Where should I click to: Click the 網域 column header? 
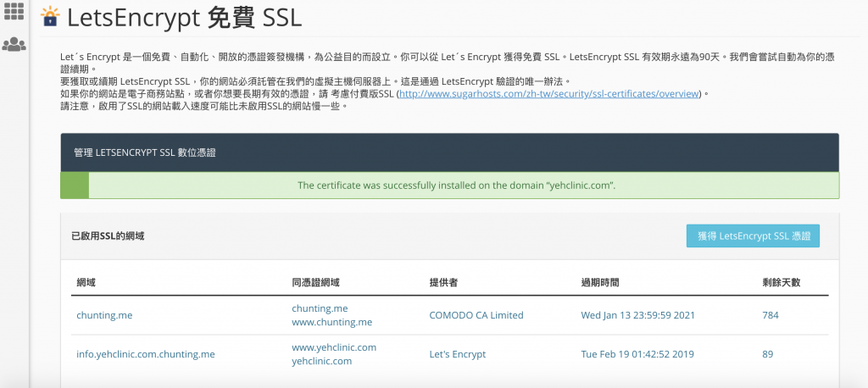pos(86,281)
